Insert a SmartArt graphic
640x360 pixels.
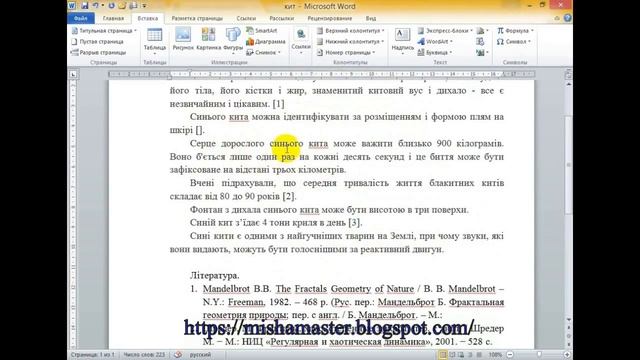pyautogui.click(x=262, y=31)
